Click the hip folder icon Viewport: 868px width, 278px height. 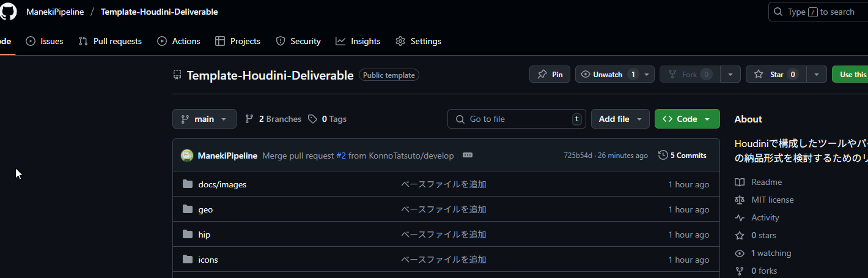coord(188,235)
